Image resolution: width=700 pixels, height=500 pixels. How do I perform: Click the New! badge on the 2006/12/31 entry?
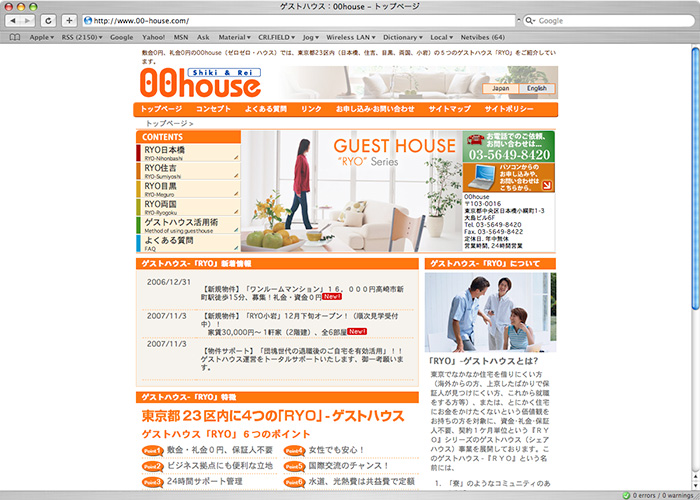pyautogui.click(x=332, y=296)
